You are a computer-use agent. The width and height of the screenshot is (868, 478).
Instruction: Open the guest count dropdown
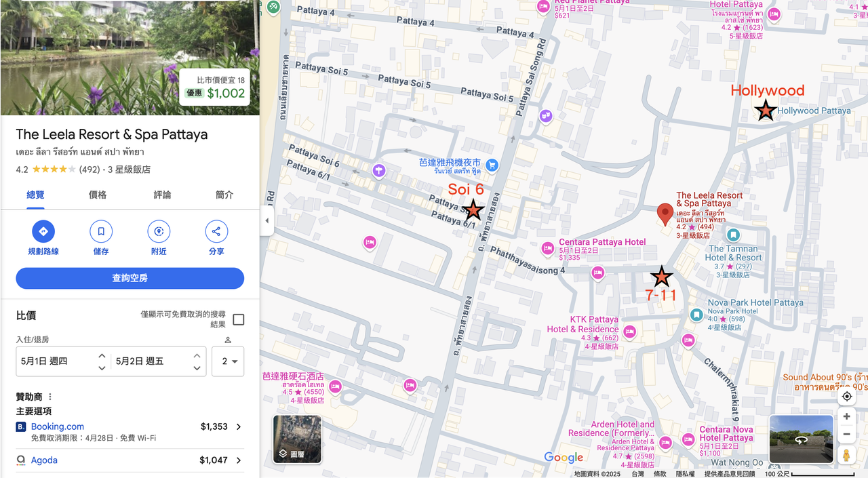pos(228,361)
